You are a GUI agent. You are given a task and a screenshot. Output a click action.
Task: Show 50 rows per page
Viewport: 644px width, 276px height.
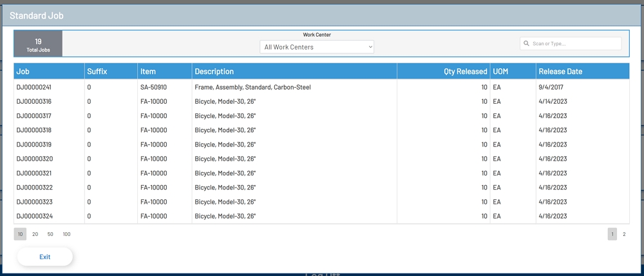click(x=50, y=234)
